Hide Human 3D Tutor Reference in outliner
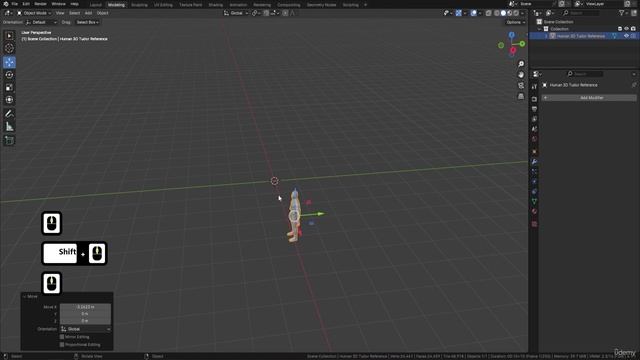 [627, 36]
